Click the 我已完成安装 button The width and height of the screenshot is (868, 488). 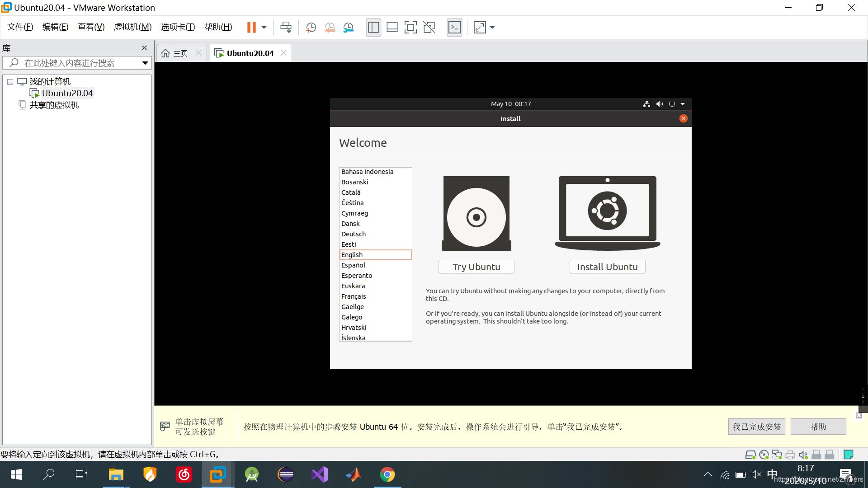[756, 427]
